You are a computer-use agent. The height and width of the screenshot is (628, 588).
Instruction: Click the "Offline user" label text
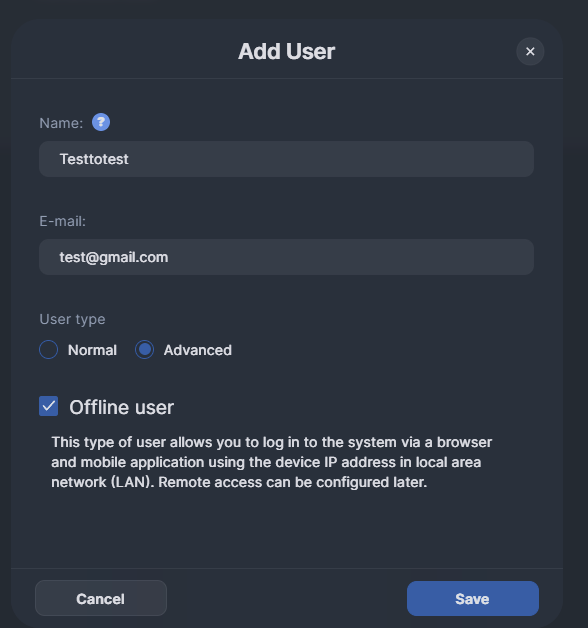121,407
